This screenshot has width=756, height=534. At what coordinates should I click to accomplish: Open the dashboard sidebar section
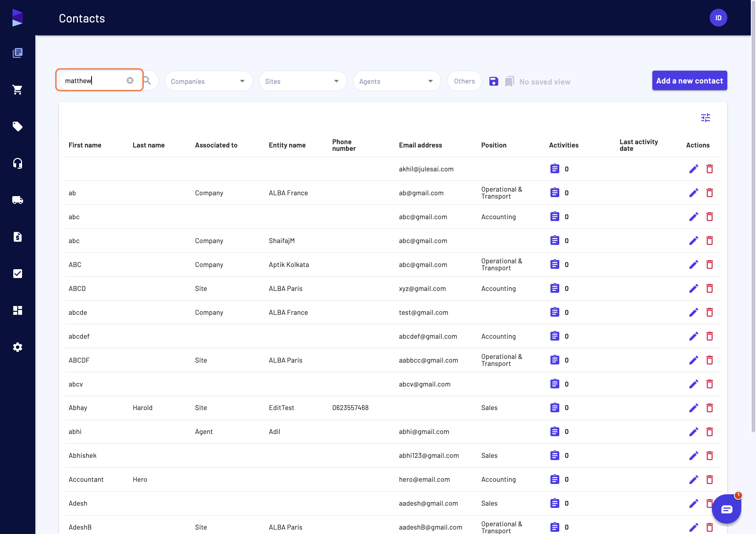tap(18, 310)
